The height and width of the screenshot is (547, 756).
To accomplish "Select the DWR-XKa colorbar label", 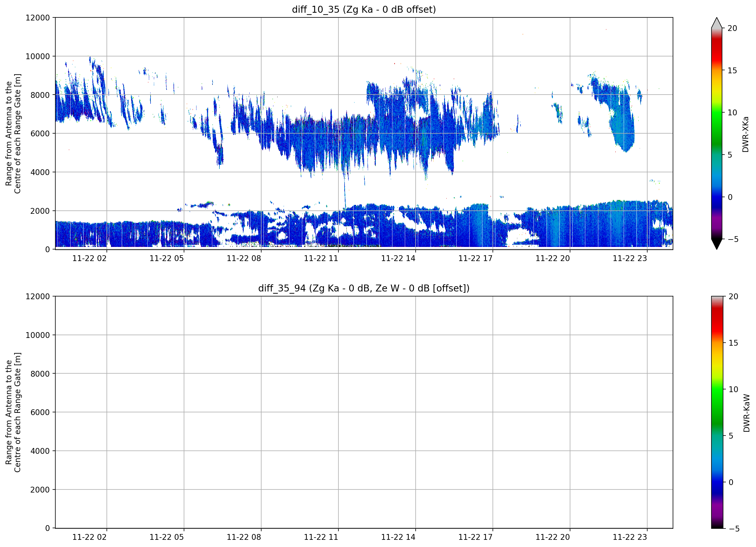I will (x=746, y=134).
